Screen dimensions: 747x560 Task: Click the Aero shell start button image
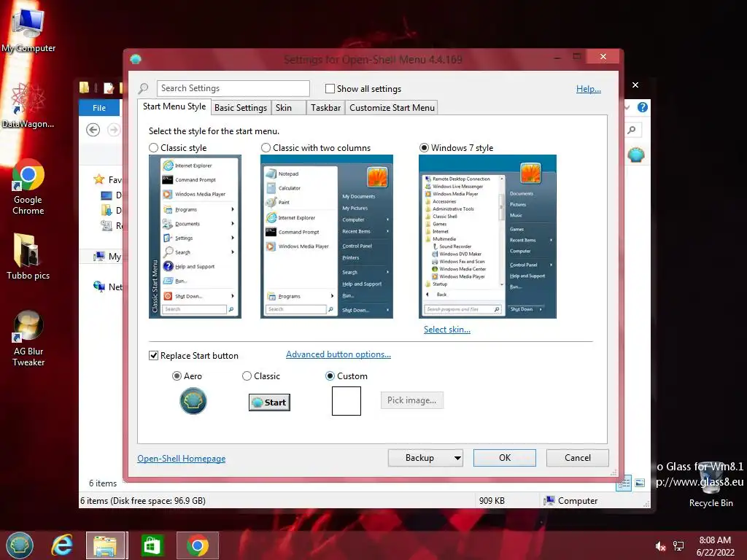[x=193, y=401]
